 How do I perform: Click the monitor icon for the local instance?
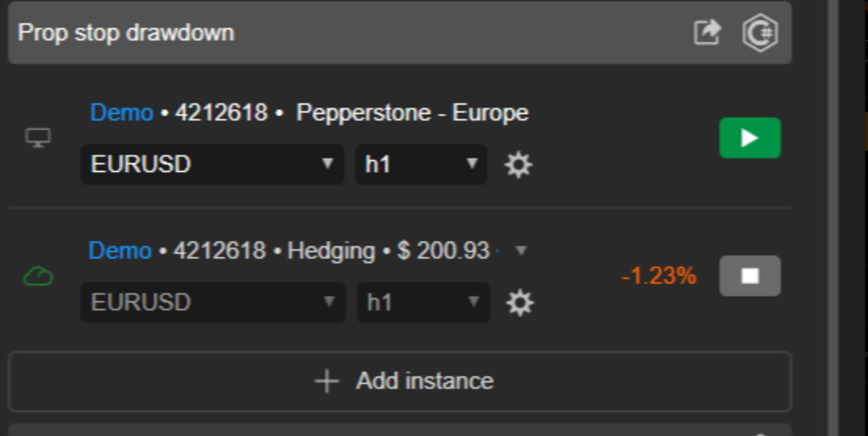tap(37, 137)
